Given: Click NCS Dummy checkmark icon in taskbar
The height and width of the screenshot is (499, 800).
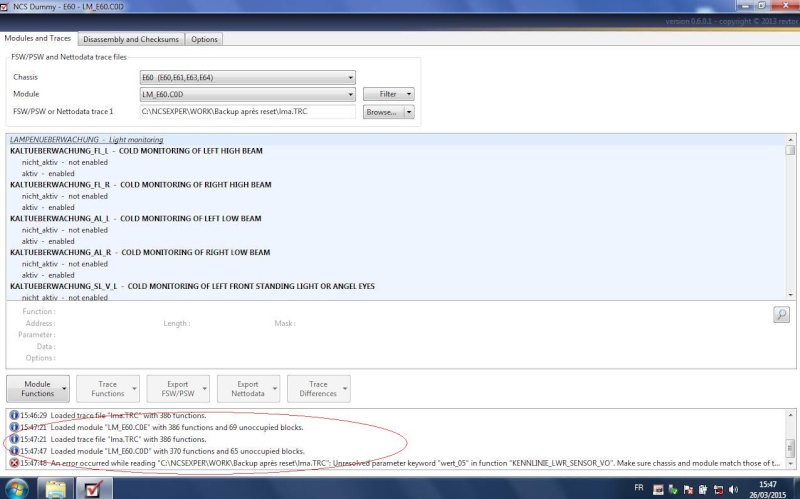Looking at the screenshot, I should 94,489.
